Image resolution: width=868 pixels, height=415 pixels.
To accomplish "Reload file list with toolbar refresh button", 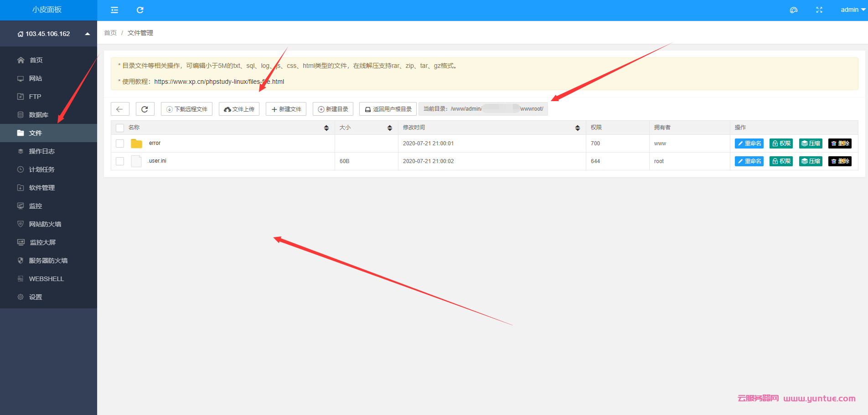I will coord(145,109).
